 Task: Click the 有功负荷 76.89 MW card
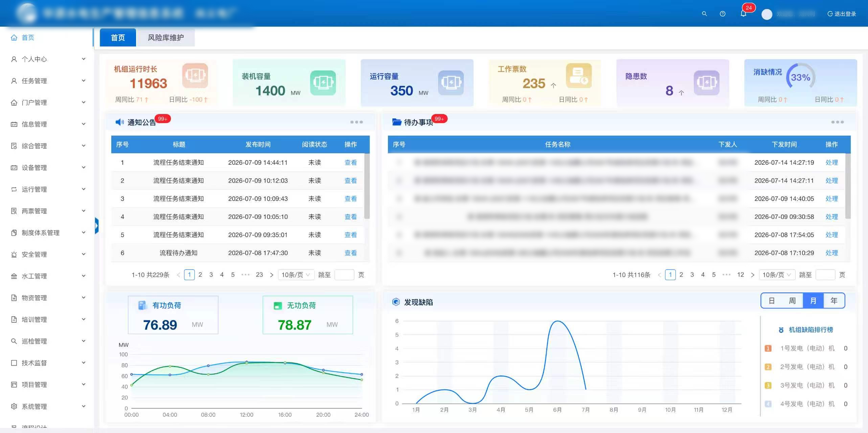pos(173,315)
